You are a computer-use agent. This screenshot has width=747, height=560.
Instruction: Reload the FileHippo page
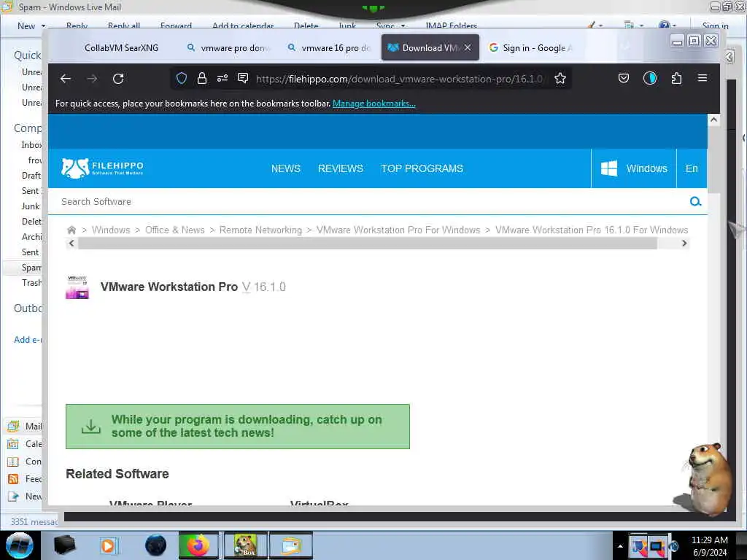[x=118, y=79]
